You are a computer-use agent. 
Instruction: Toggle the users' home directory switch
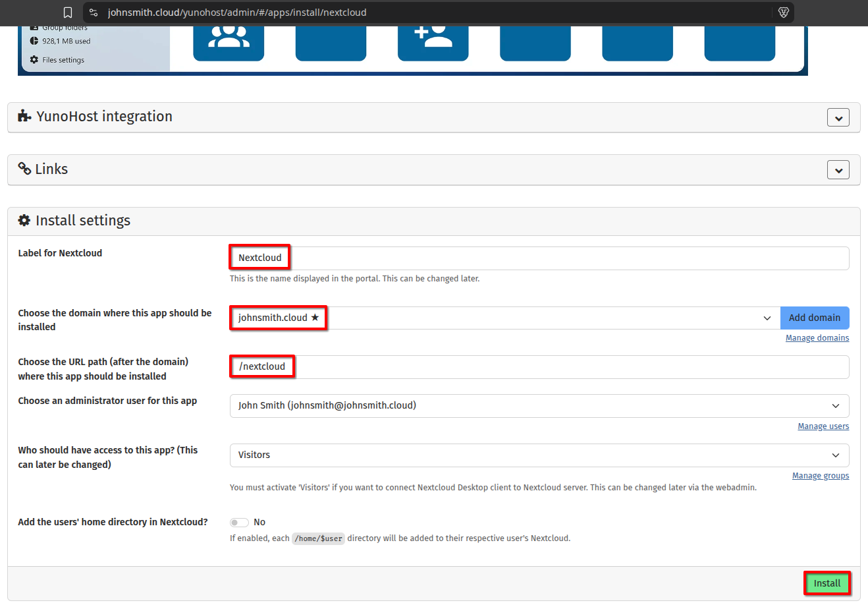tap(239, 523)
